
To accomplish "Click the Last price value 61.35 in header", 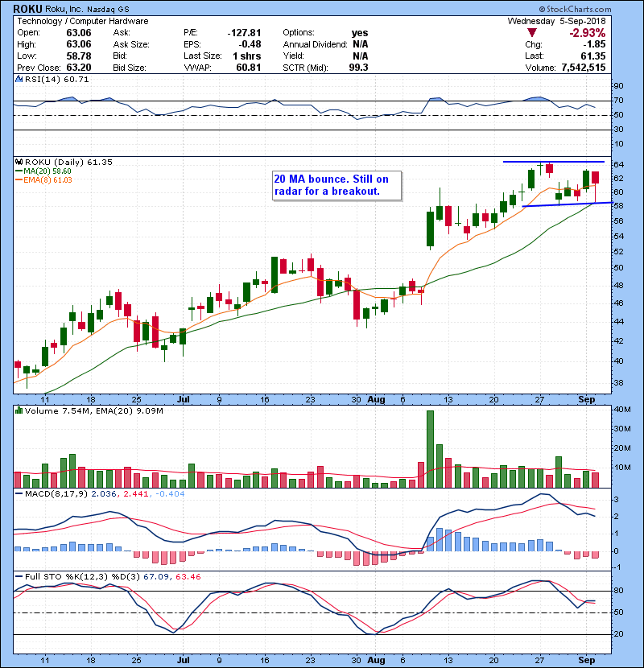I will click(x=593, y=56).
